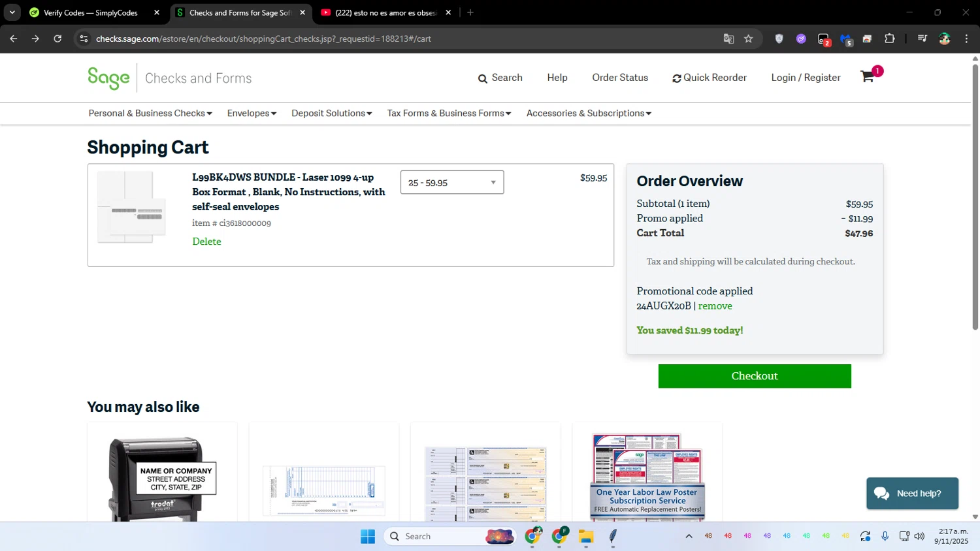Open the media control icon in the toolbar
The height and width of the screenshot is (551, 980).
922,39
